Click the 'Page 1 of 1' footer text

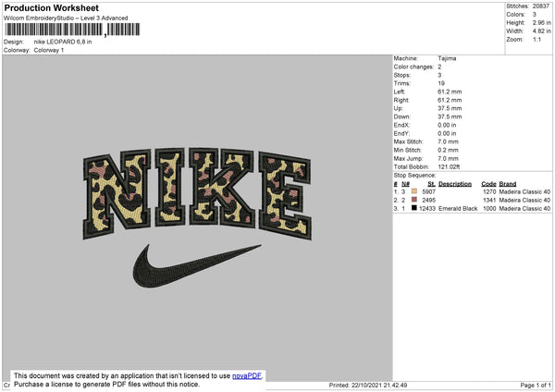click(536, 385)
